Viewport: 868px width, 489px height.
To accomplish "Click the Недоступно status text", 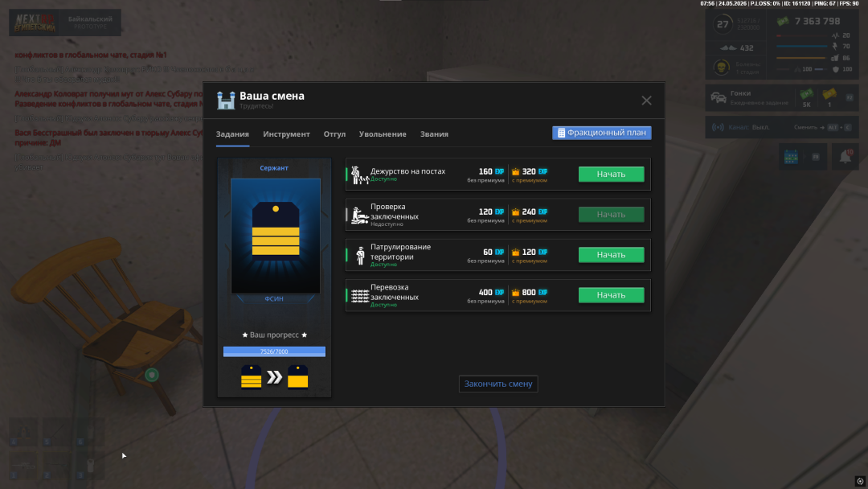I will click(x=387, y=224).
